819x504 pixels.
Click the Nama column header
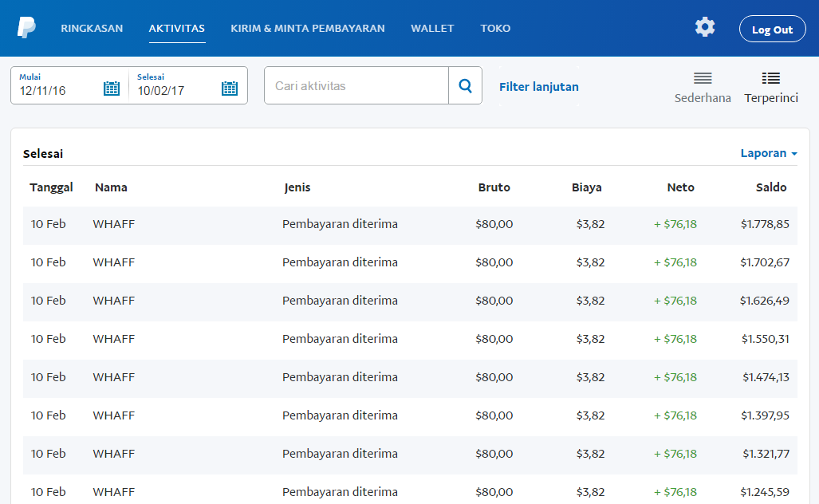coord(111,187)
